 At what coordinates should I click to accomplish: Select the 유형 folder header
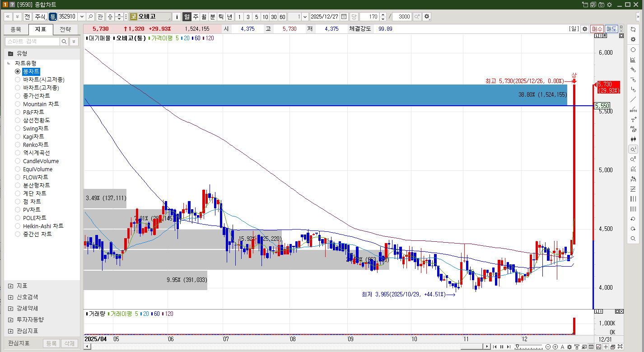tap(42, 53)
